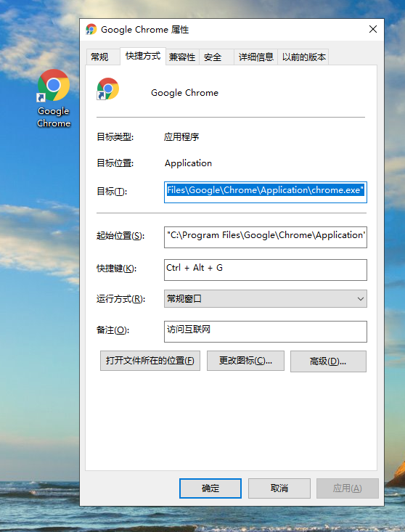Click the 备注(O): label
The image size is (405, 532).
click(113, 330)
